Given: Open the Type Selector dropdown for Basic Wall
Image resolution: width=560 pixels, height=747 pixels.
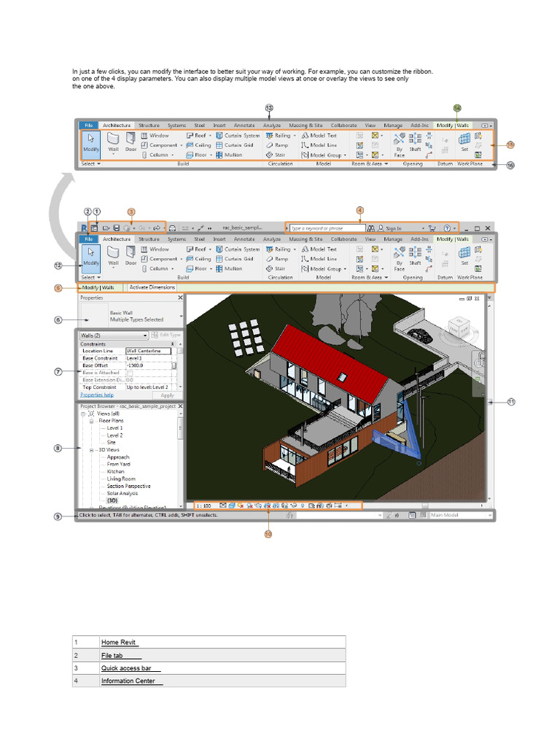Looking at the screenshot, I should pyautogui.click(x=181, y=316).
